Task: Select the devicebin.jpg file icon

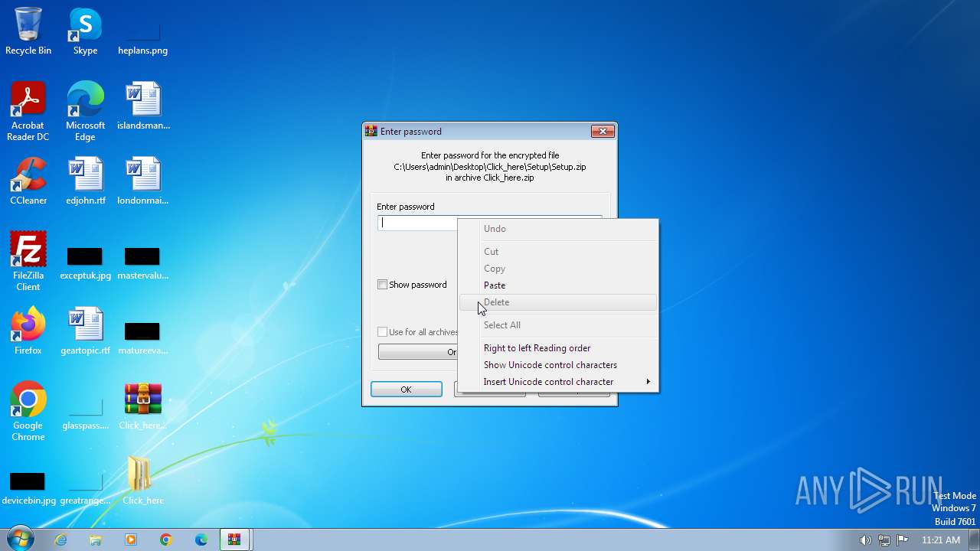Action: 28,487
